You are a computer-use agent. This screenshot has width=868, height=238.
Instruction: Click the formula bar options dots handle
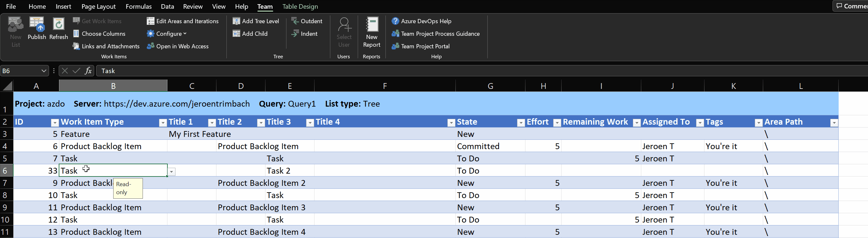coord(54,71)
